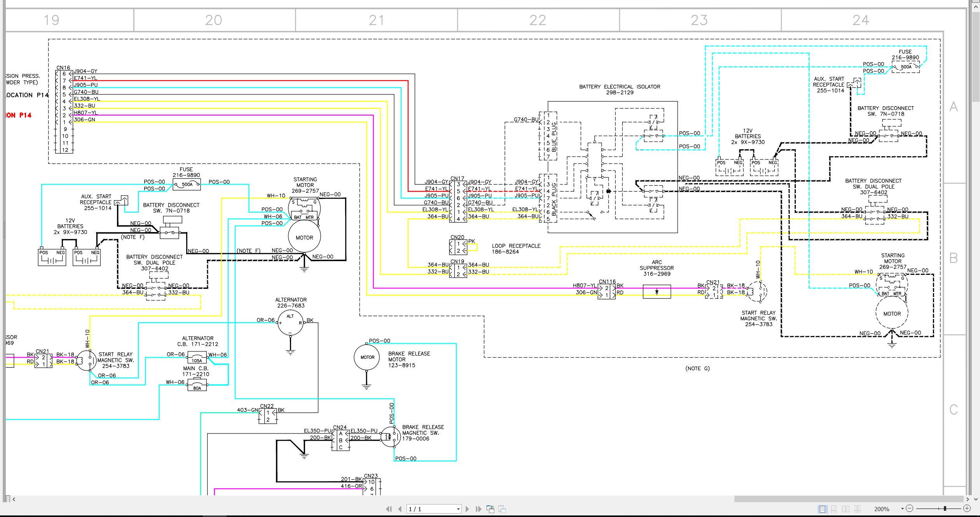
Task: Click grid row letter A
Action: point(954,107)
